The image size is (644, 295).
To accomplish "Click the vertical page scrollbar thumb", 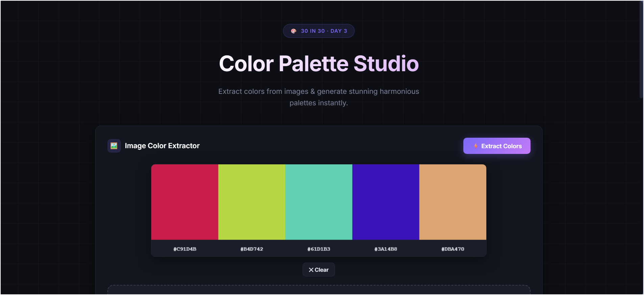I will pos(641,50).
